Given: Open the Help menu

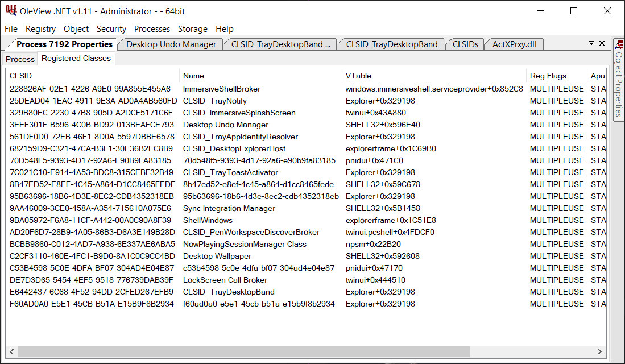Looking at the screenshot, I should pos(225,28).
